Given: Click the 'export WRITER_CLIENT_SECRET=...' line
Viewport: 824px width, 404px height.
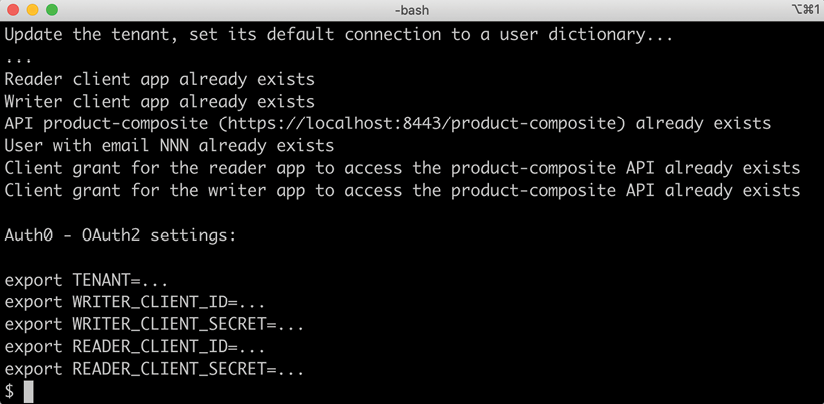Looking at the screenshot, I should tap(154, 325).
